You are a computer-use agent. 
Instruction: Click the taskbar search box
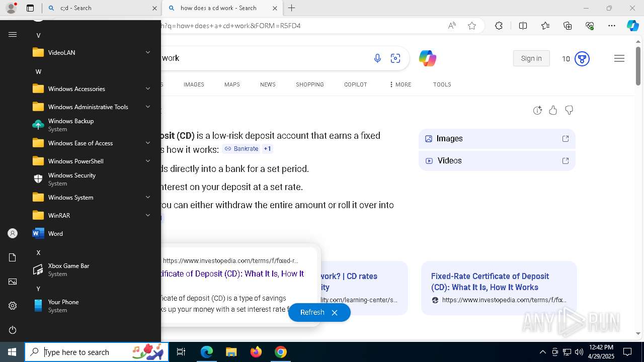click(97, 352)
